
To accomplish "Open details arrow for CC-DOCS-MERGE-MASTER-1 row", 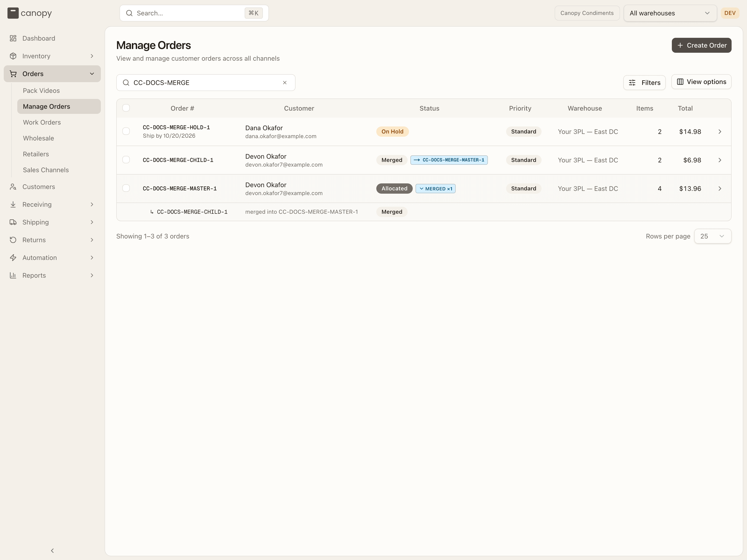I will [720, 188].
